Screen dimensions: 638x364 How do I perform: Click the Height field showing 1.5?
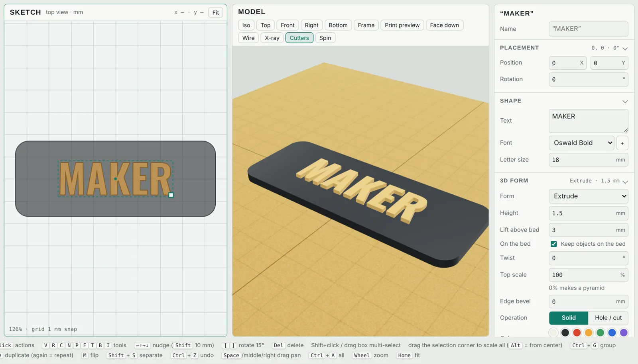[x=589, y=213]
